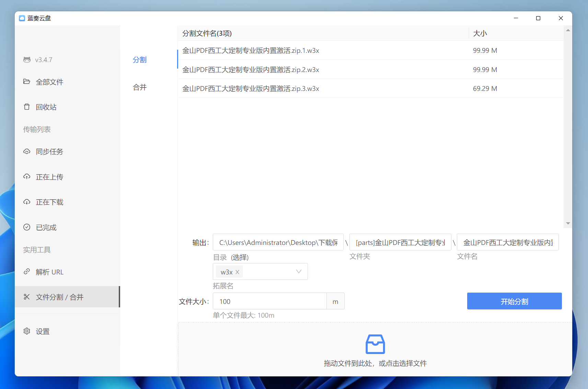Click the 正在下载 cloud download icon

point(27,202)
